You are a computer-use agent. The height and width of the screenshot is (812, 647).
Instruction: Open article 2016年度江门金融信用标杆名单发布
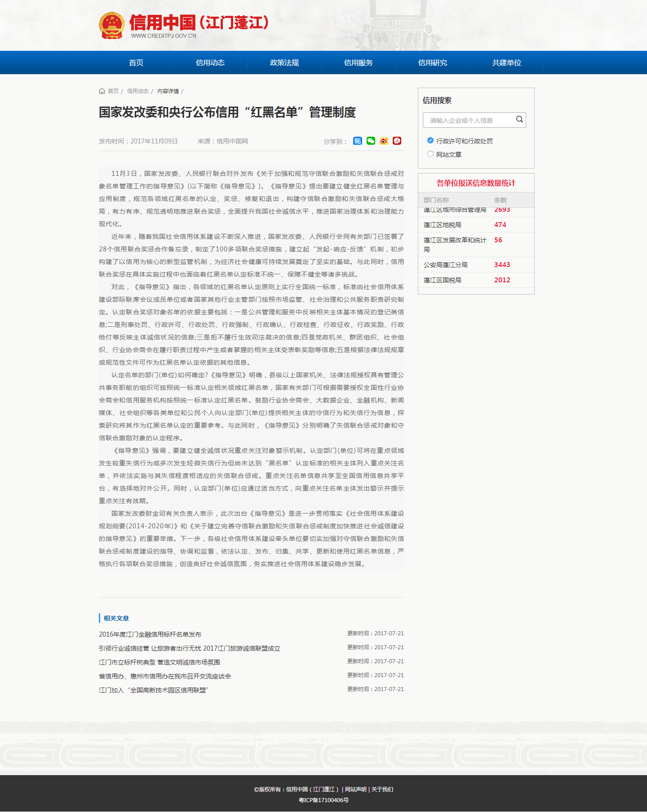tap(150, 634)
